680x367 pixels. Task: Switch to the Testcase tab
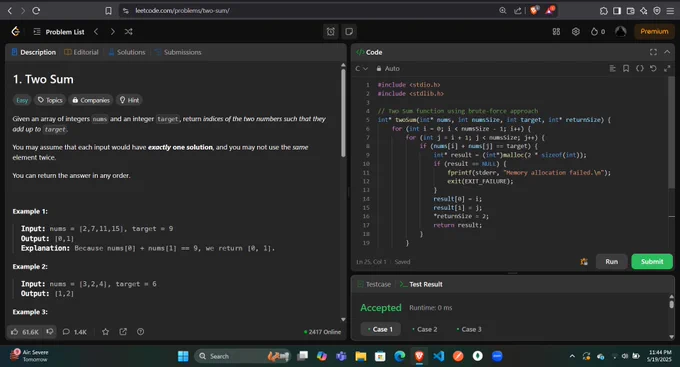(374, 285)
